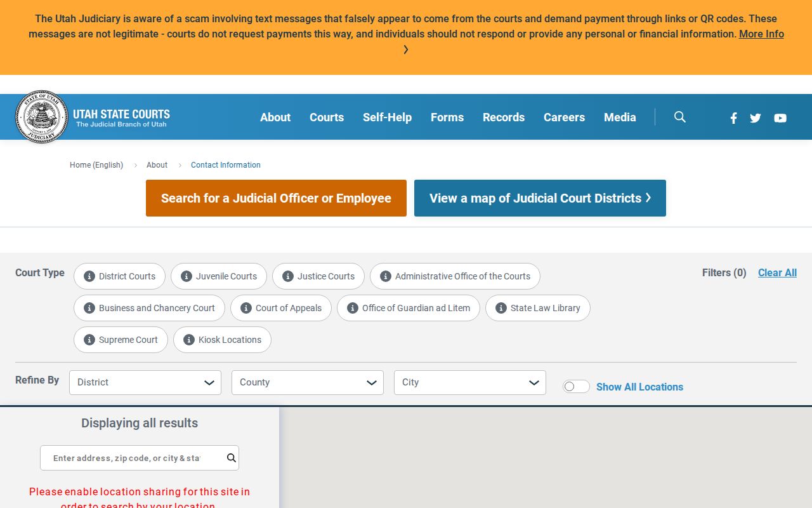812x508 pixels.
Task: Filter by Juvenile Courts court type
Action: (219, 276)
